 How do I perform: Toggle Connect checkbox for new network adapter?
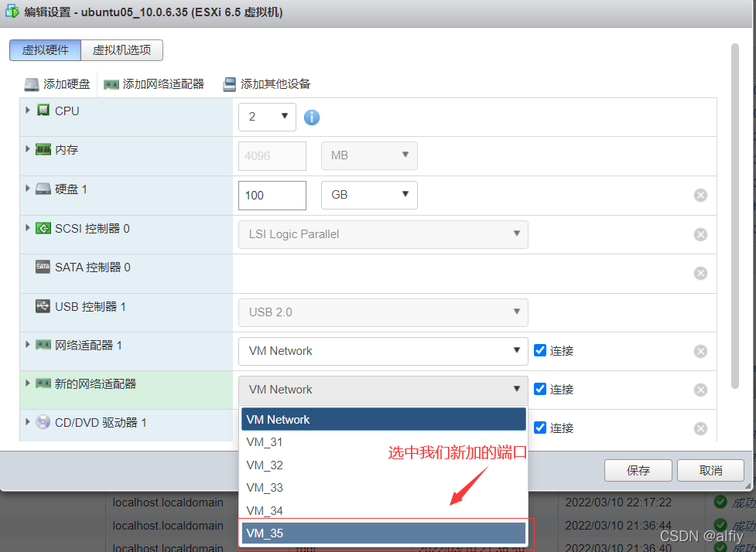pyautogui.click(x=541, y=389)
